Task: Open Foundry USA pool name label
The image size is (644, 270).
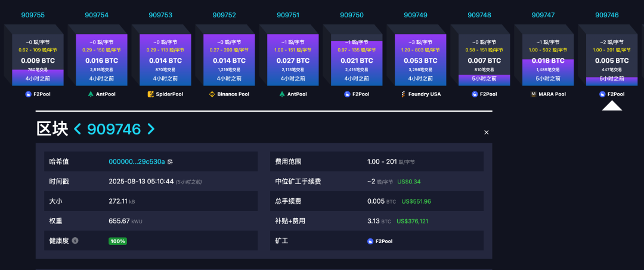Action: point(425,94)
